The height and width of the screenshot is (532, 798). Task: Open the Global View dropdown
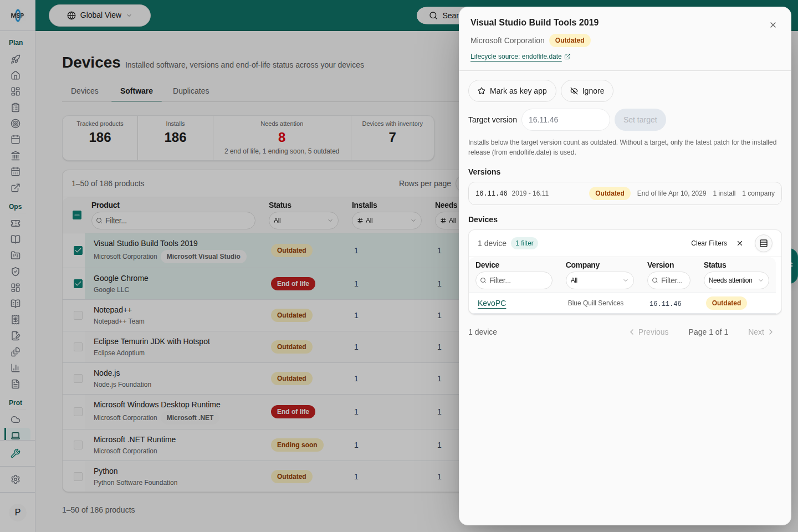(100, 16)
